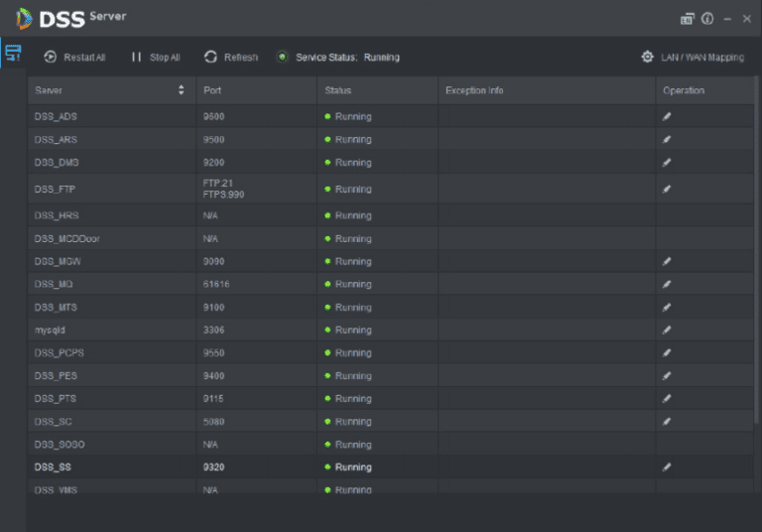
Task: Sort the list by Server column arrows
Action: [181, 90]
